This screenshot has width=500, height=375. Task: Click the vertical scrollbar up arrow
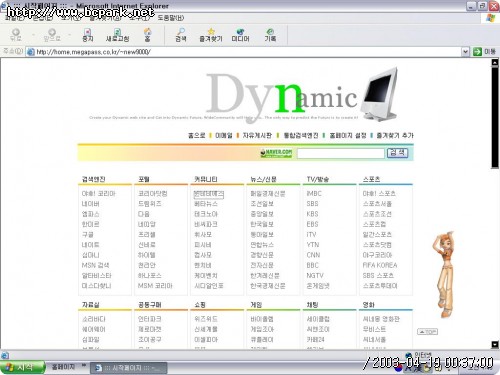point(495,62)
